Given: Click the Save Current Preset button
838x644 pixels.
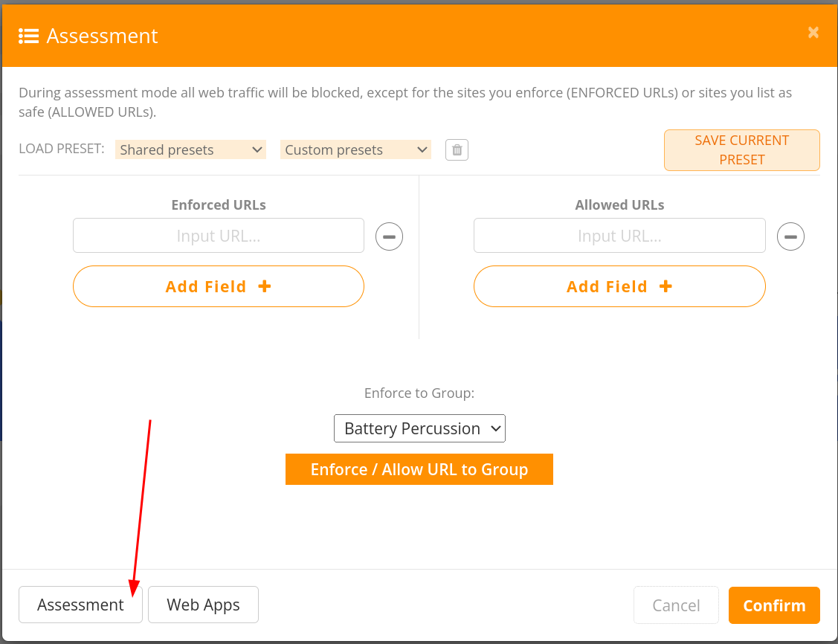Looking at the screenshot, I should 742,150.
